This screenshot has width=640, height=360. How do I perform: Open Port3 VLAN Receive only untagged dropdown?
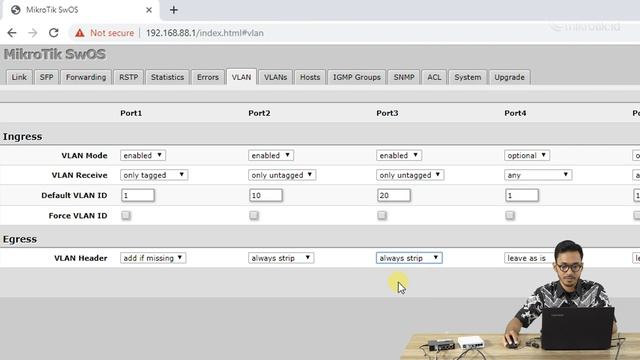(x=410, y=175)
